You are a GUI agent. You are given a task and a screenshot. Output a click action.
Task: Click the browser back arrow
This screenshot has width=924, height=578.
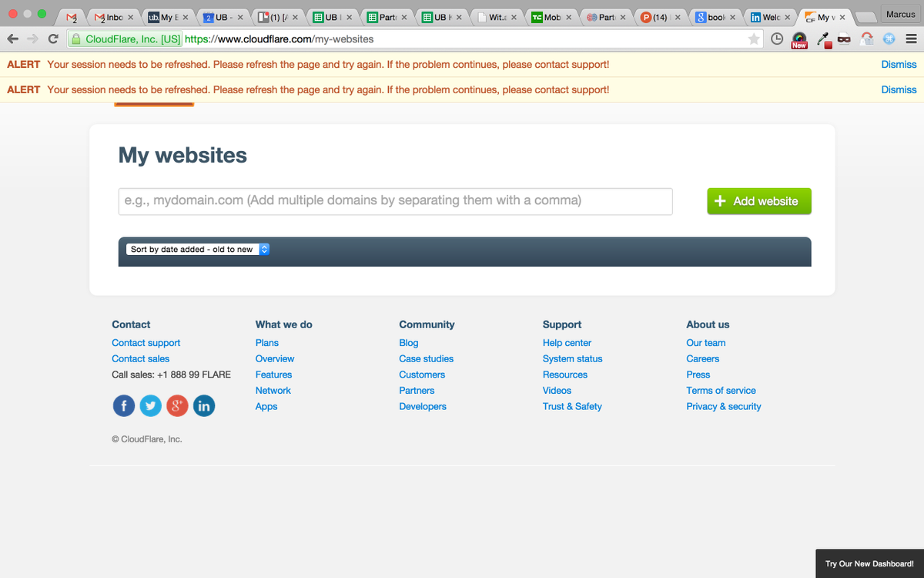click(x=12, y=39)
